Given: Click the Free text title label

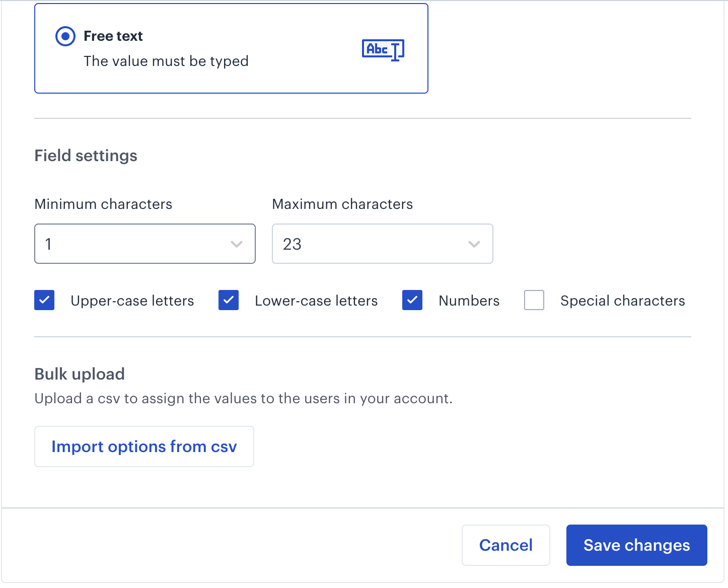Looking at the screenshot, I should (113, 36).
